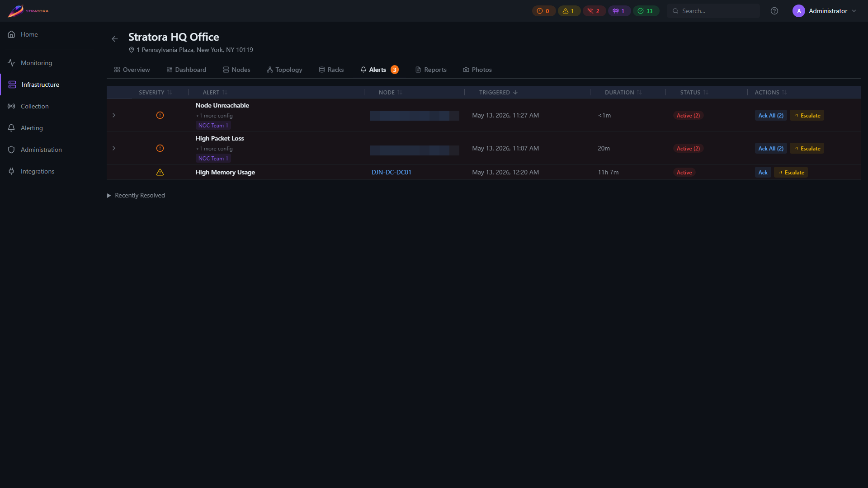This screenshot has height=488, width=868.
Task: Click the Administrator avatar icon
Action: point(798,11)
